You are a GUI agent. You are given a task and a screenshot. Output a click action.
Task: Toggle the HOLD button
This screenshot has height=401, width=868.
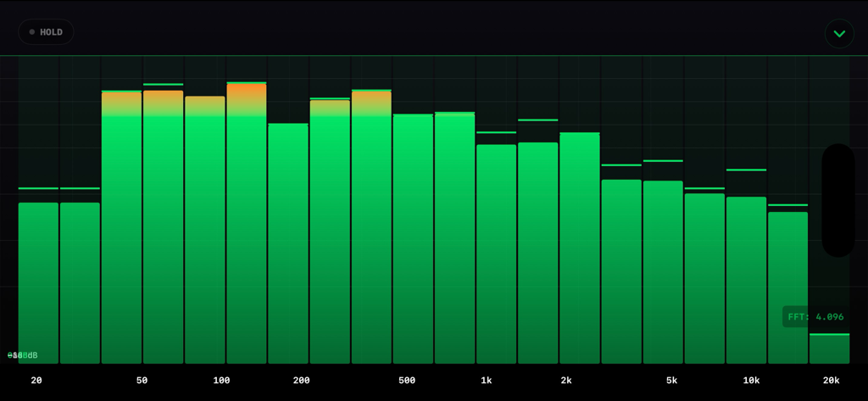point(46,32)
